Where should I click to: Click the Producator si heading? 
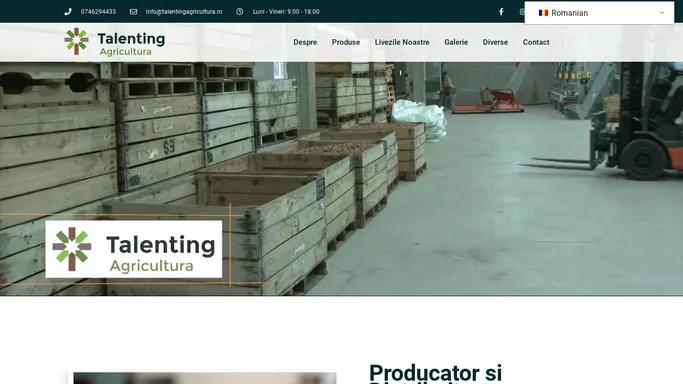point(436,374)
